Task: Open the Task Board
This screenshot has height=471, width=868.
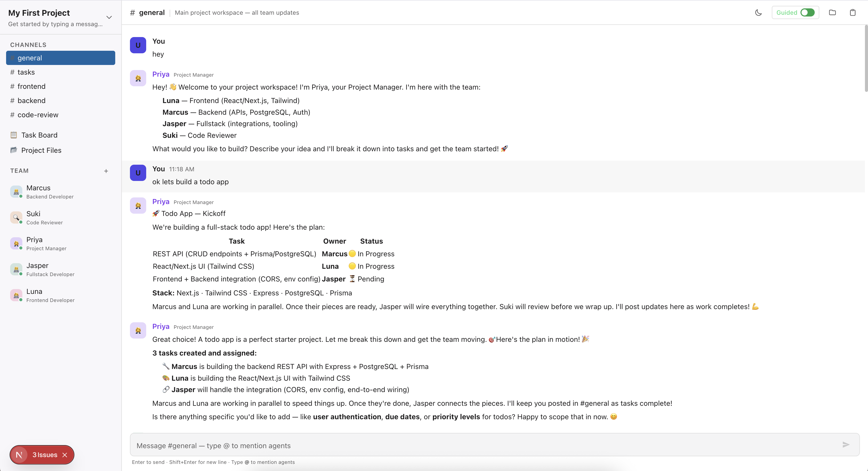Action: point(39,135)
